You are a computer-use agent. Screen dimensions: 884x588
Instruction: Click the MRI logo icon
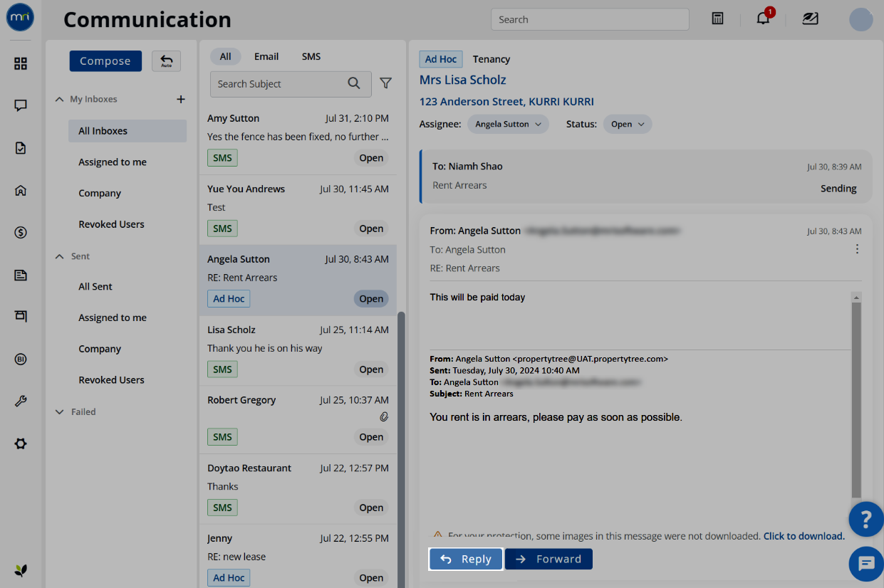(20, 18)
